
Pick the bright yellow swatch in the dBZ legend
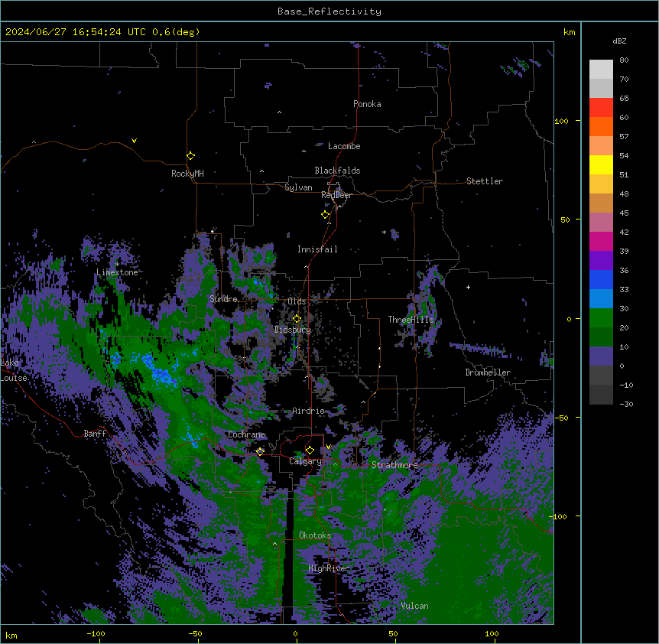[601, 164]
